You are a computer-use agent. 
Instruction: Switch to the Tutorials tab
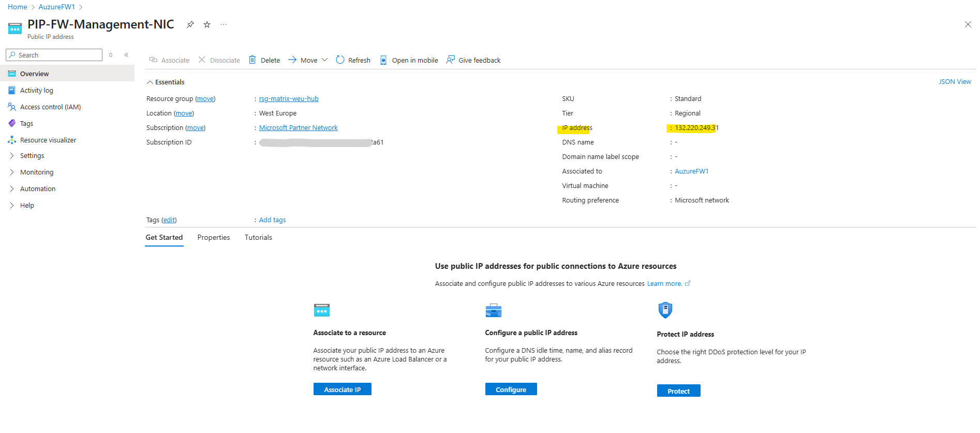click(x=258, y=237)
